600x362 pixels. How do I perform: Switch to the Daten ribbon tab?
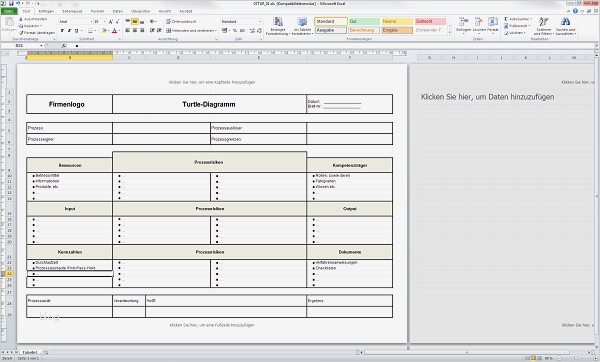[118, 11]
